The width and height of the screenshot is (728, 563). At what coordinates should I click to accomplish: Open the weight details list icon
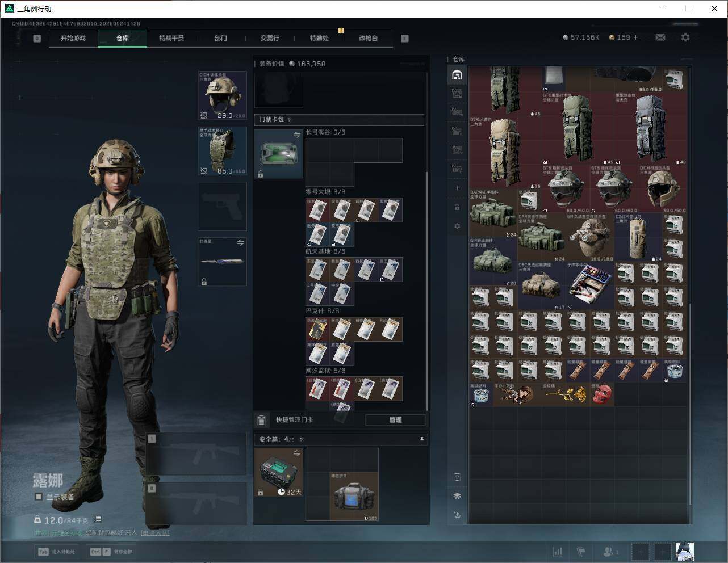coord(98,519)
